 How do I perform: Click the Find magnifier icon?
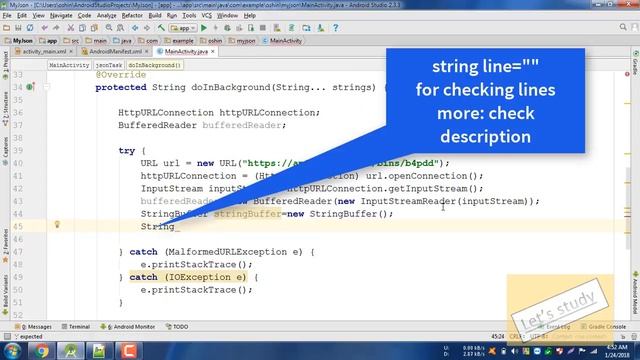pos(109,28)
